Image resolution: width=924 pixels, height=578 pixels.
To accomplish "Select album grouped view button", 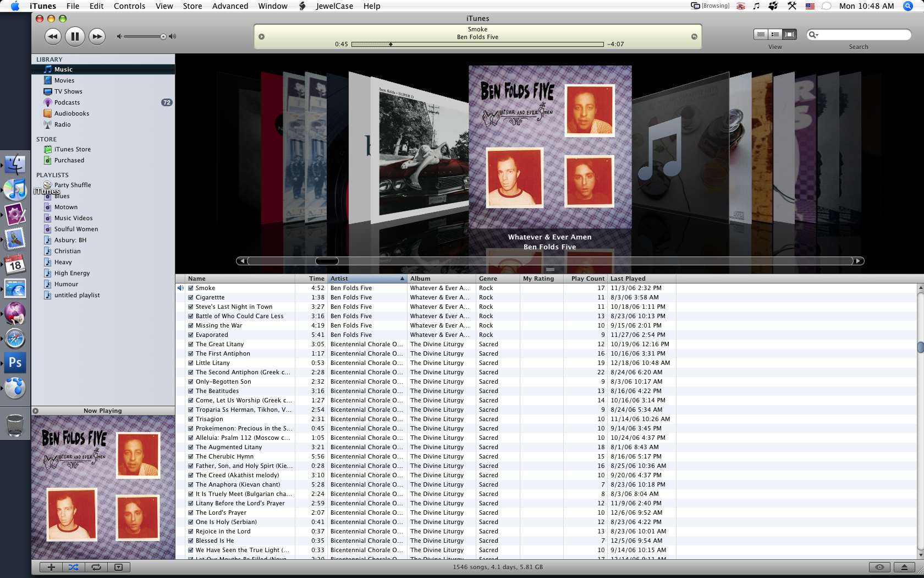I will point(776,35).
